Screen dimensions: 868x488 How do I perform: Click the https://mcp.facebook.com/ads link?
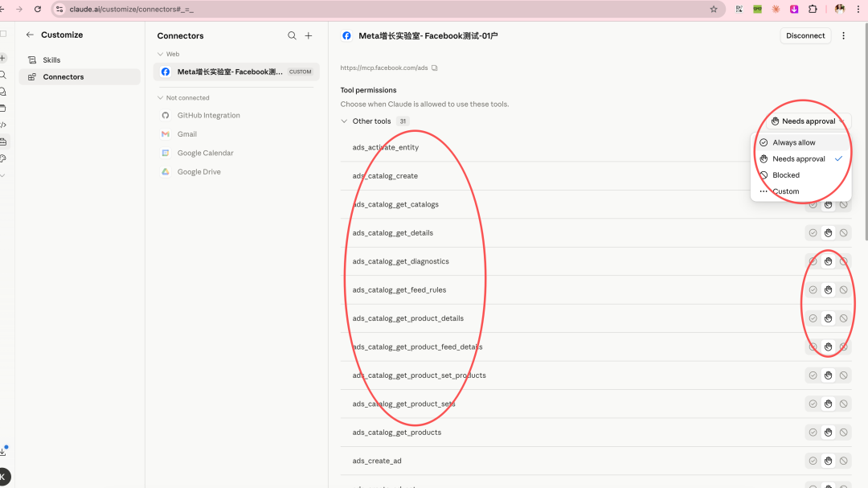pyautogui.click(x=384, y=68)
